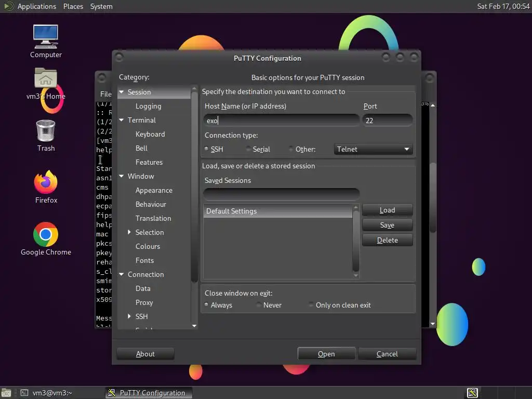Open the File menu in terminal window
Screen dimensions: 532x399
tap(105, 94)
